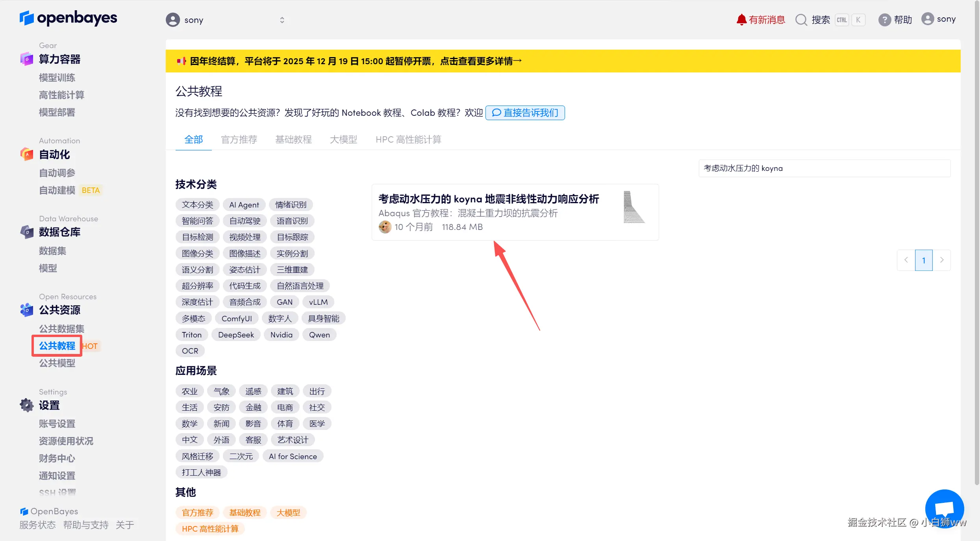Screen dimensions: 980x541
Task: Switch to 官方推荐 tab
Action: coord(239,139)
